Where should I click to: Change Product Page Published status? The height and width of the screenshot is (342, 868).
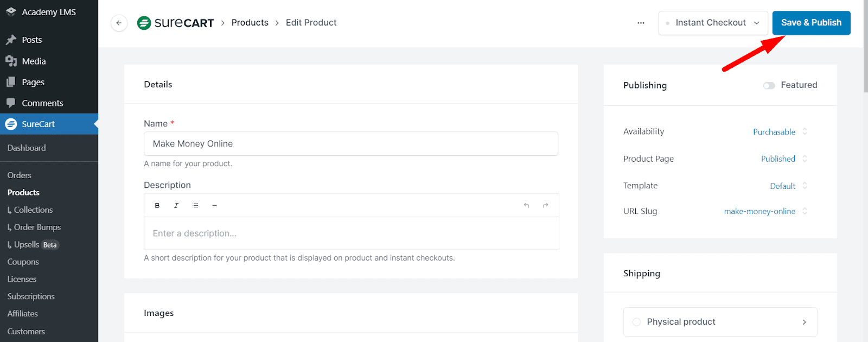[784, 159]
